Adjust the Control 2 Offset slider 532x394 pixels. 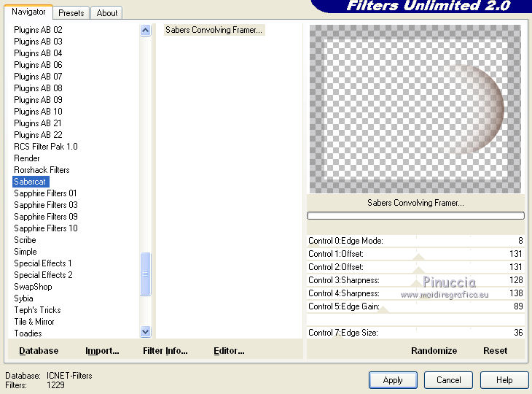(415, 267)
